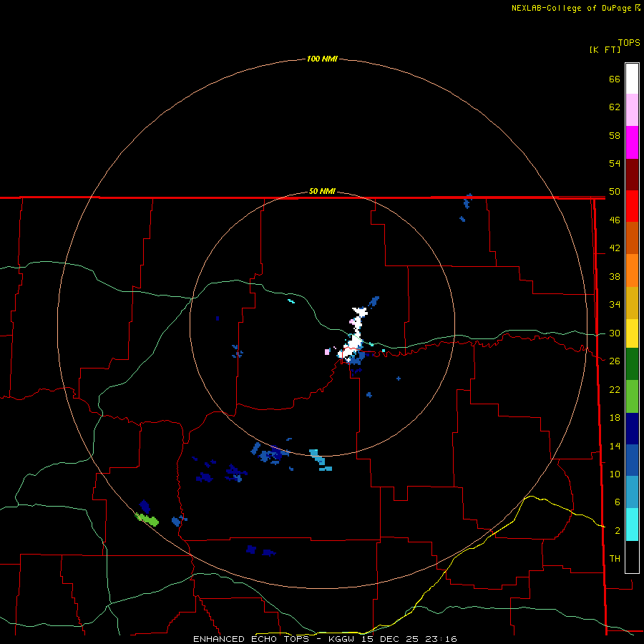Pick the dark orange legend swatch
The width and height of the screenshot is (644, 644).
point(632,238)
